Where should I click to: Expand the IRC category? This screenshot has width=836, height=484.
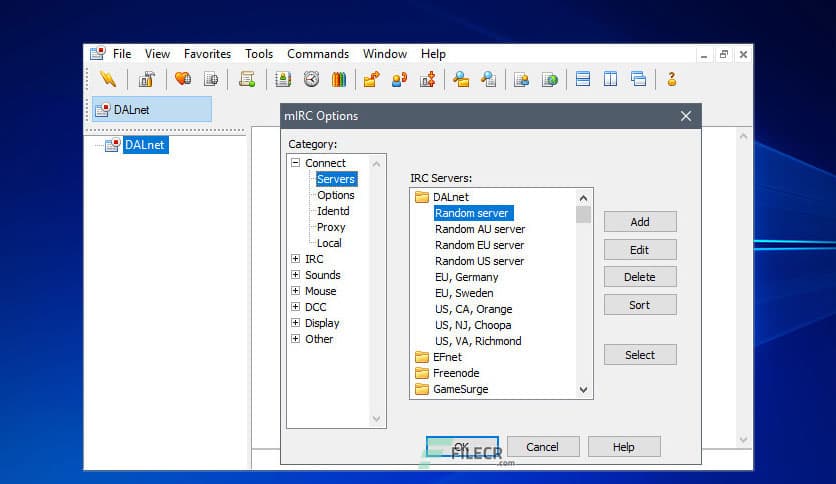[295, 259]
